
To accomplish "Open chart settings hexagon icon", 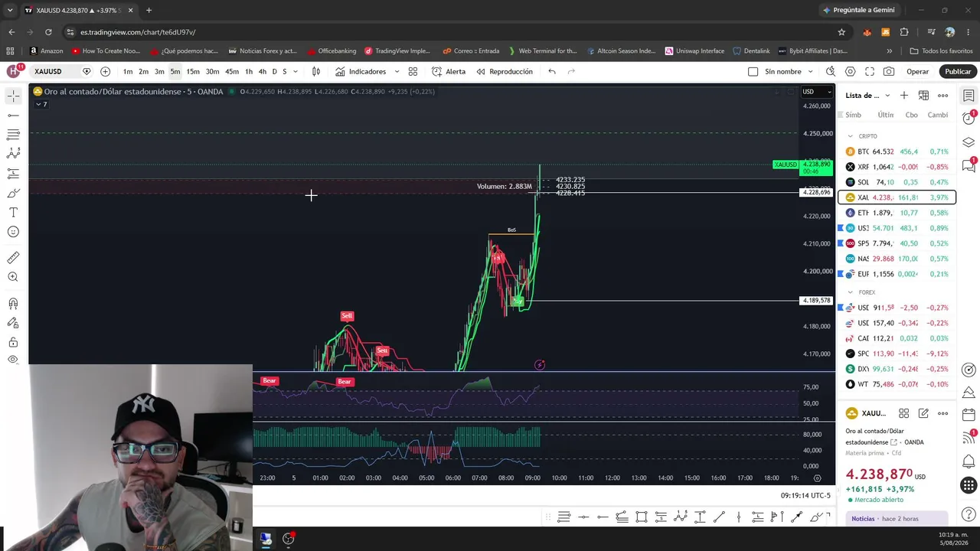I will click(851, 72).
